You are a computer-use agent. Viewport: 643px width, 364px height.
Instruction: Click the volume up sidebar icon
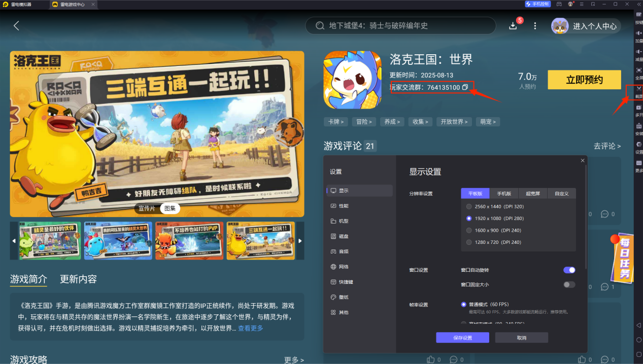coord(639,33)
